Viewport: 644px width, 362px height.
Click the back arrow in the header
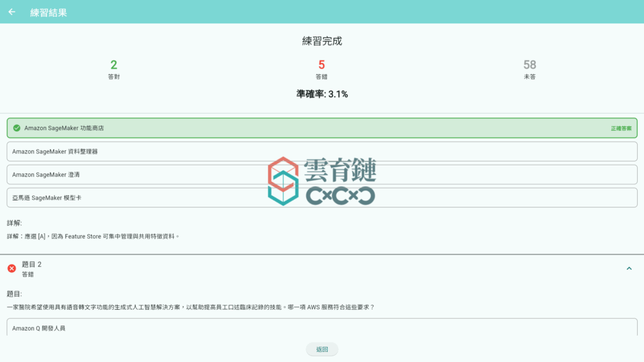pos(12,12)
